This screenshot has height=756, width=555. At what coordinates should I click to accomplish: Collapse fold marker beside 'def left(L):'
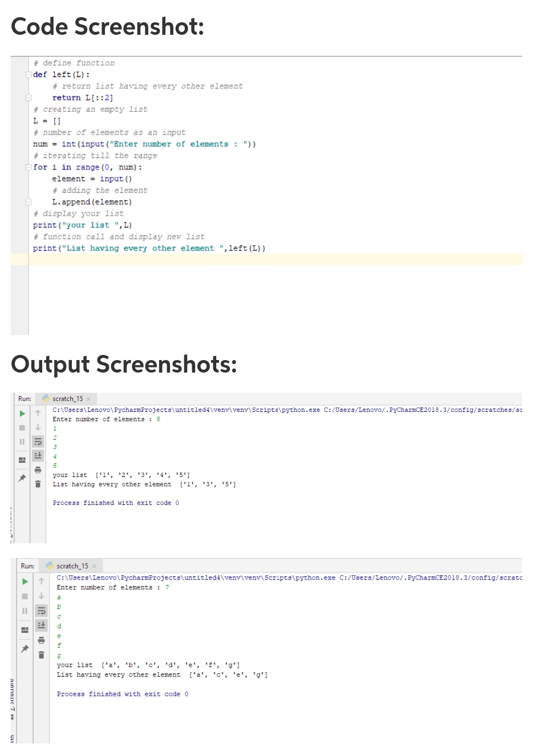point(29,75)
